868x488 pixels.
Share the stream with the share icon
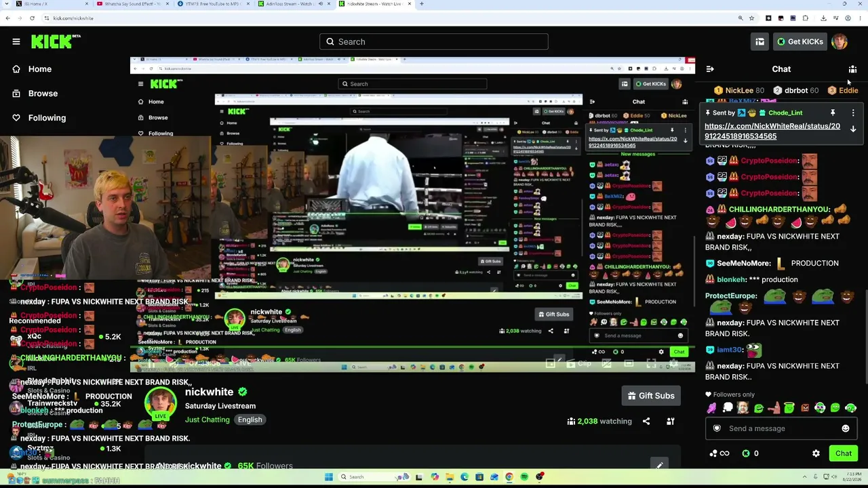(646, 422)
